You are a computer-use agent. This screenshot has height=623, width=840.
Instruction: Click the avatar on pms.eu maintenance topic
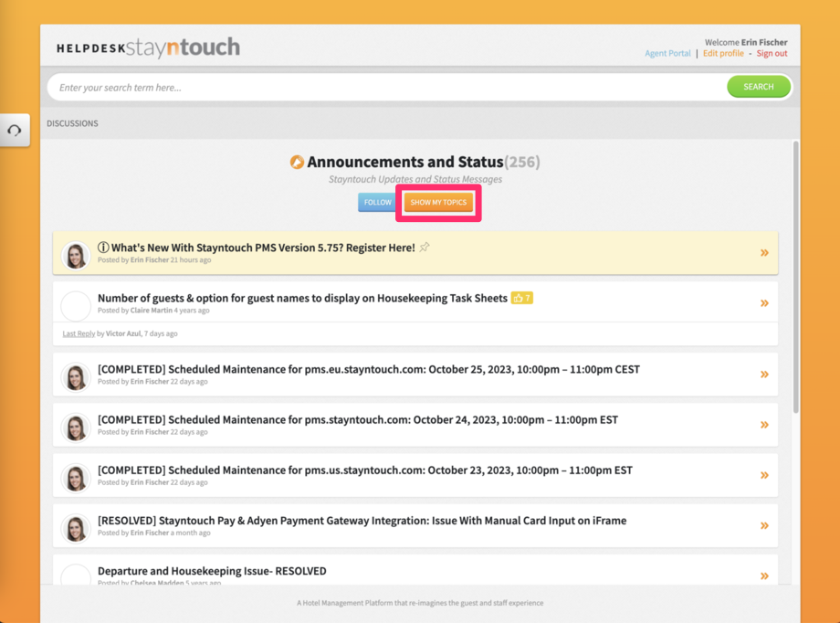point(76,377)
